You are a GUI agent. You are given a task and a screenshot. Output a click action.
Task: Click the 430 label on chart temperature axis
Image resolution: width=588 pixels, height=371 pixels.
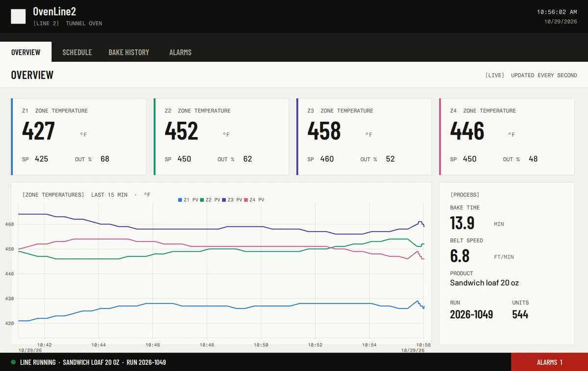click(x=10, y=299)
